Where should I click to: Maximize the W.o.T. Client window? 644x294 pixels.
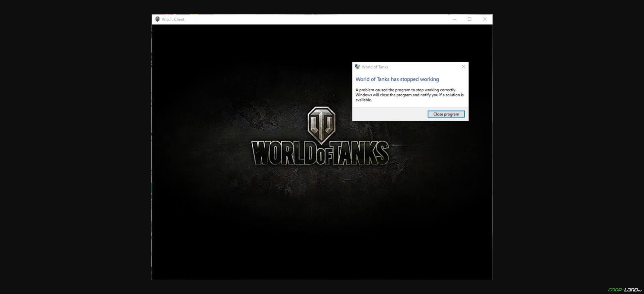click(x=469, y=19)
